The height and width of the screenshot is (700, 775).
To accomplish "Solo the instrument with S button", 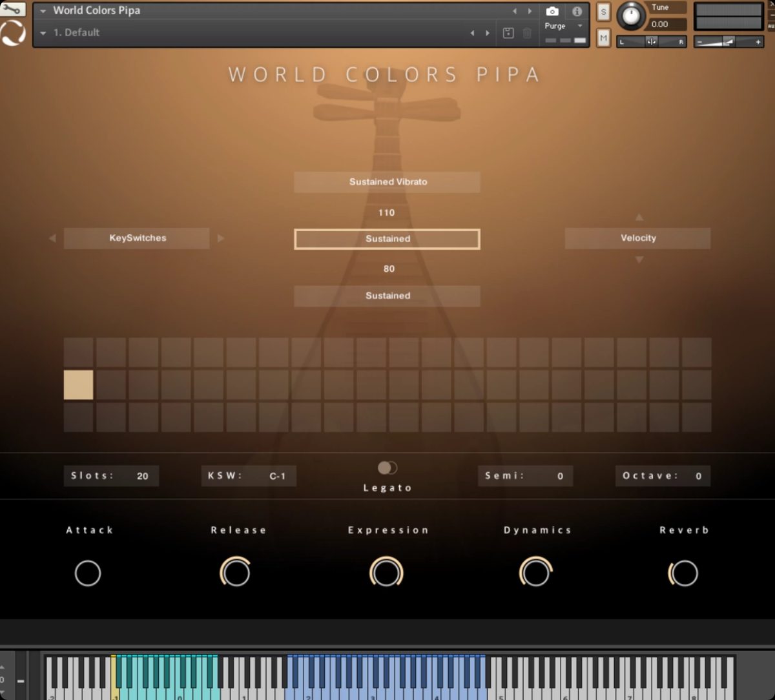I will tap(603, 12).
